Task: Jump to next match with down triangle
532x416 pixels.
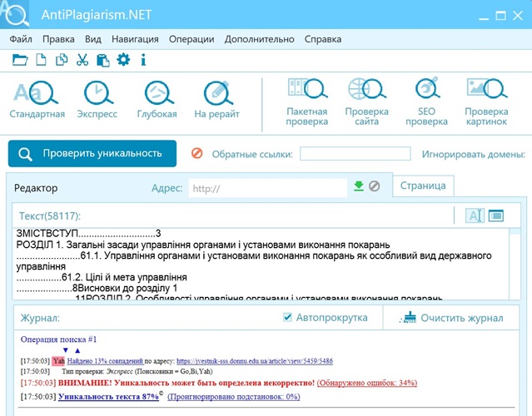Action: (66, 350)
